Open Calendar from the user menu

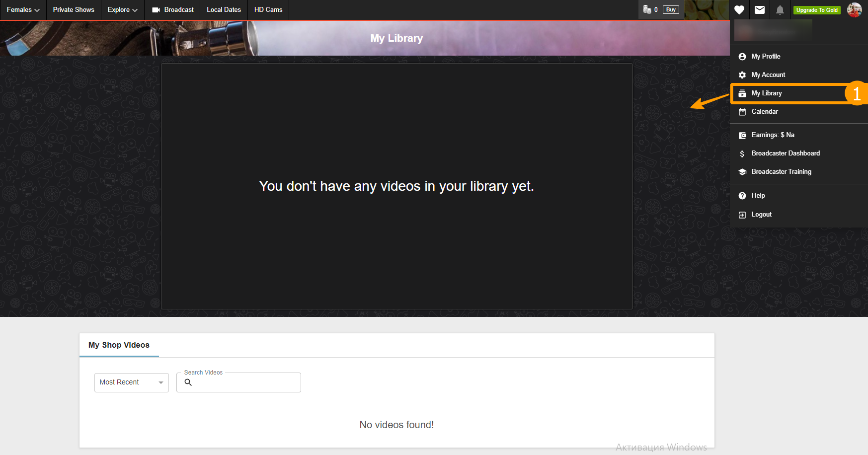(765, 112)
